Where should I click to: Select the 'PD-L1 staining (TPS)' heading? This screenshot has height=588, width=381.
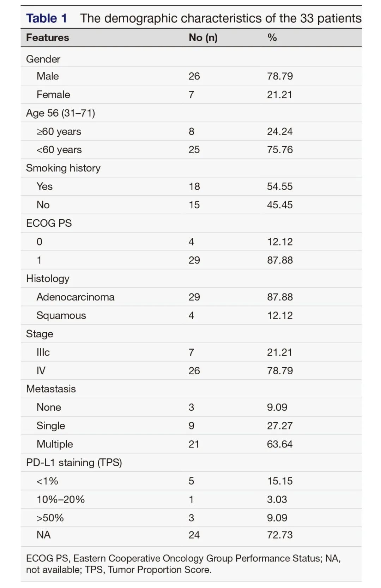coord(74,463)
